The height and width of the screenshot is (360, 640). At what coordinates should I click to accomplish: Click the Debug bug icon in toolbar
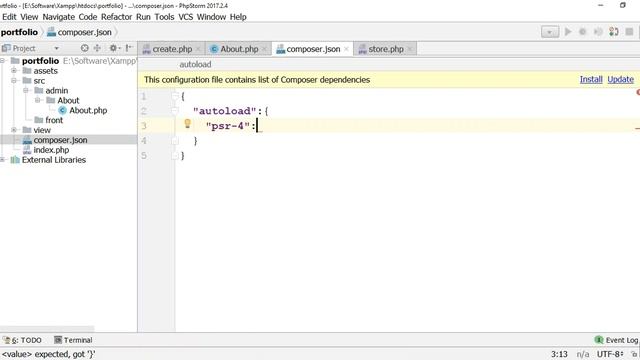583,32
